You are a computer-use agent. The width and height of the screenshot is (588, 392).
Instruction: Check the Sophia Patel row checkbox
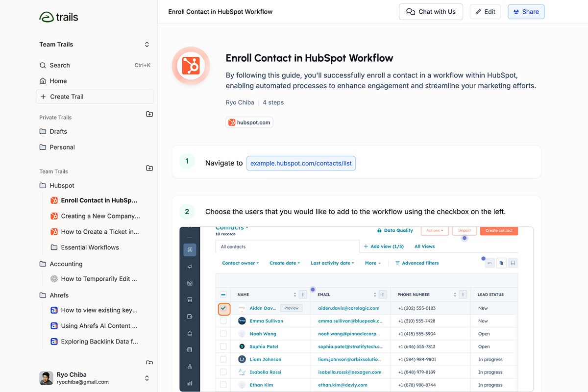pyautogui.click(x=223, y=346)
